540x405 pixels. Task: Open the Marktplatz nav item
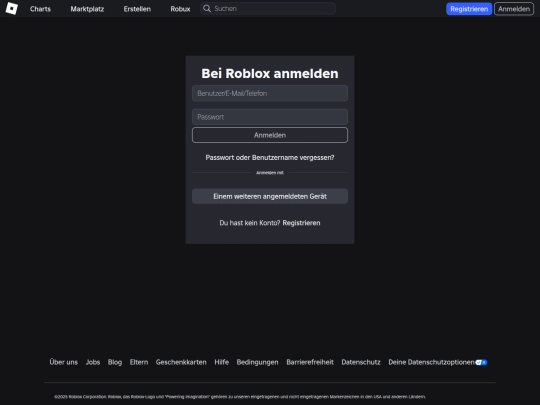[87, 9]
